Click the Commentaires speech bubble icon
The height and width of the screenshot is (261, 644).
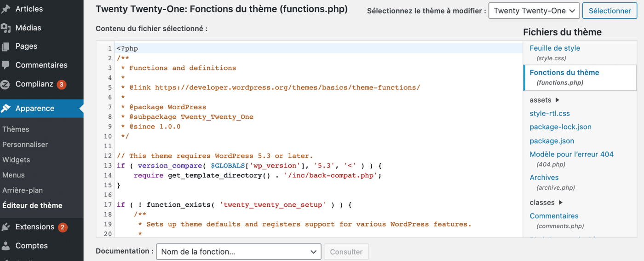click(6, 65)
